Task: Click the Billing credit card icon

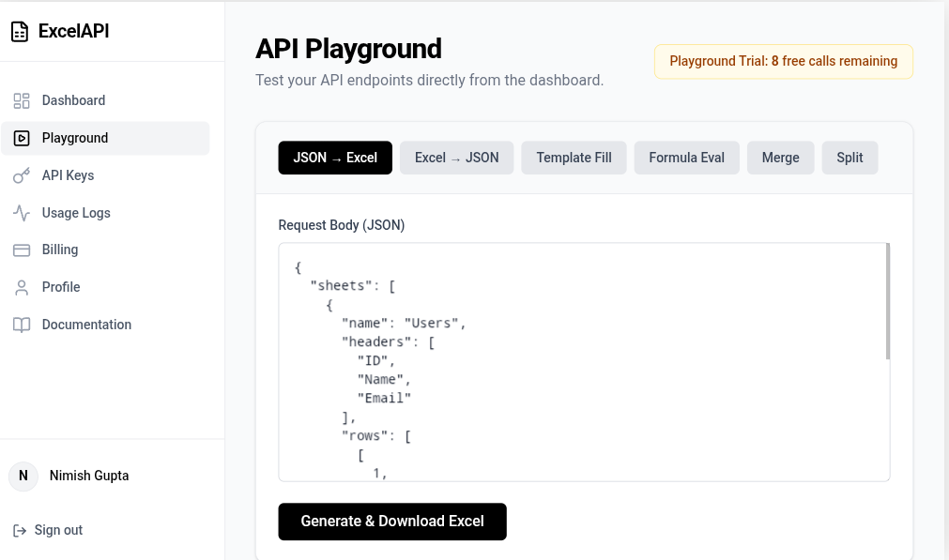Action: (x=22, y=250)
